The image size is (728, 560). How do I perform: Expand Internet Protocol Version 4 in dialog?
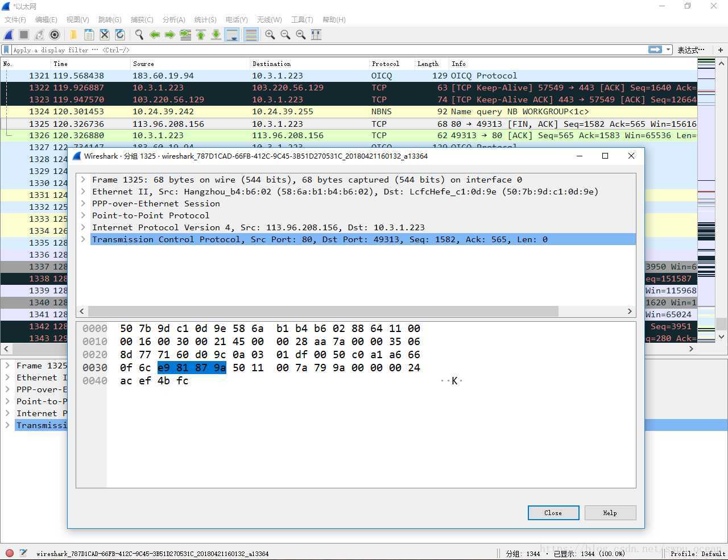(x=84, y=227)
